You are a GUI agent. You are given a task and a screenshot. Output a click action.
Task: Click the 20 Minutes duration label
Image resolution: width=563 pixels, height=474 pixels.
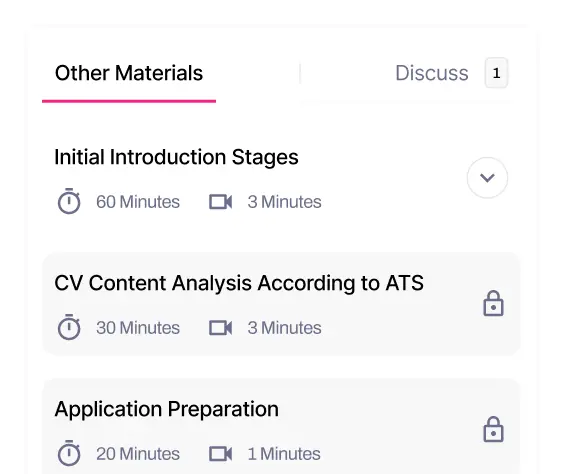(x=138, y=454)
